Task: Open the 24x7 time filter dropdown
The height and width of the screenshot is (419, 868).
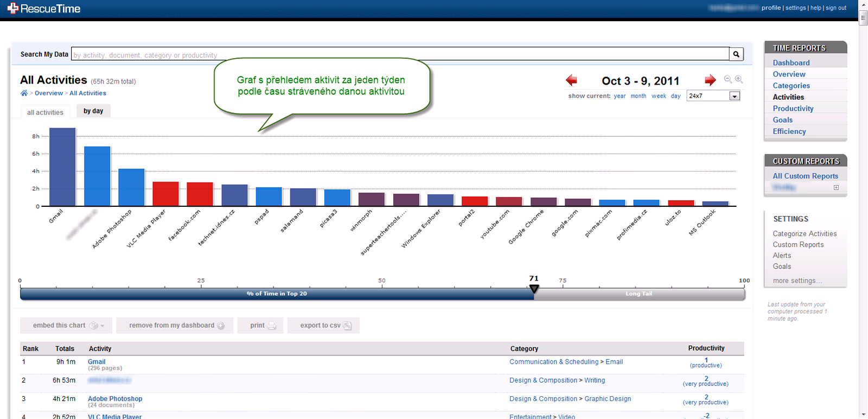Action: pyautogui.click(x=734, y=96)
